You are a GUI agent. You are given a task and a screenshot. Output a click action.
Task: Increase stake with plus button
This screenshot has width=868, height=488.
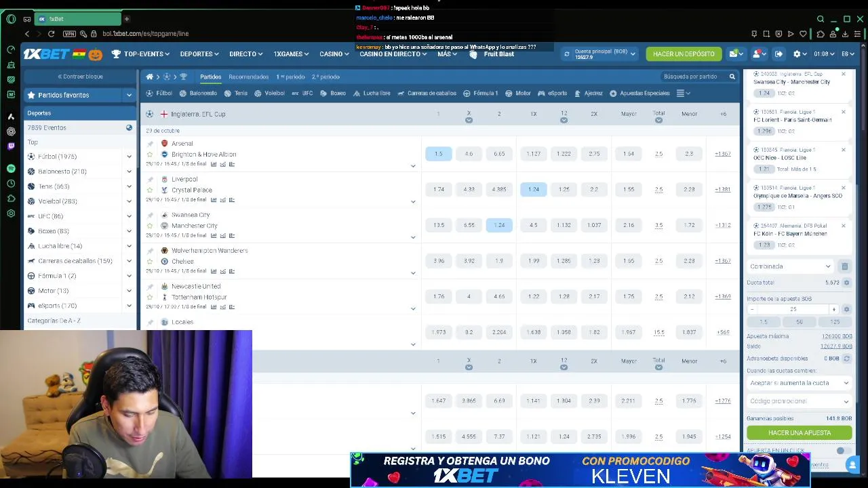pyautogui.click(x=834, y=309)
